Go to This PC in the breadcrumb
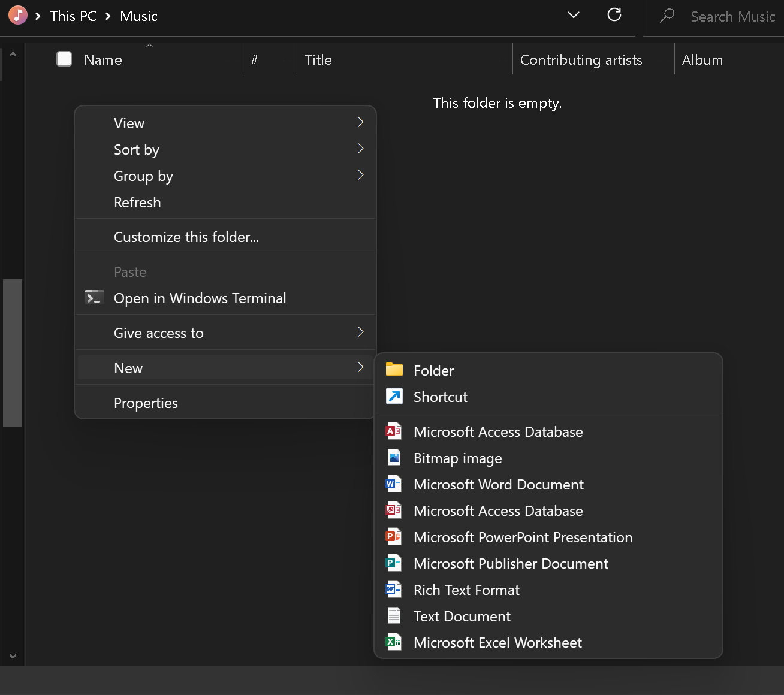This screenshot has width=784, height=695. coord(73,16)
